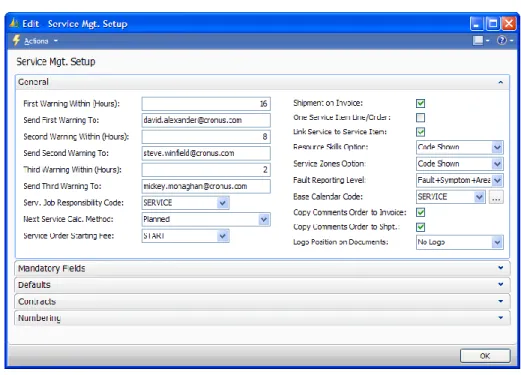Open the Help question mark icon
The width and height of the screenshot is (521, 375).
coord(501,40)
